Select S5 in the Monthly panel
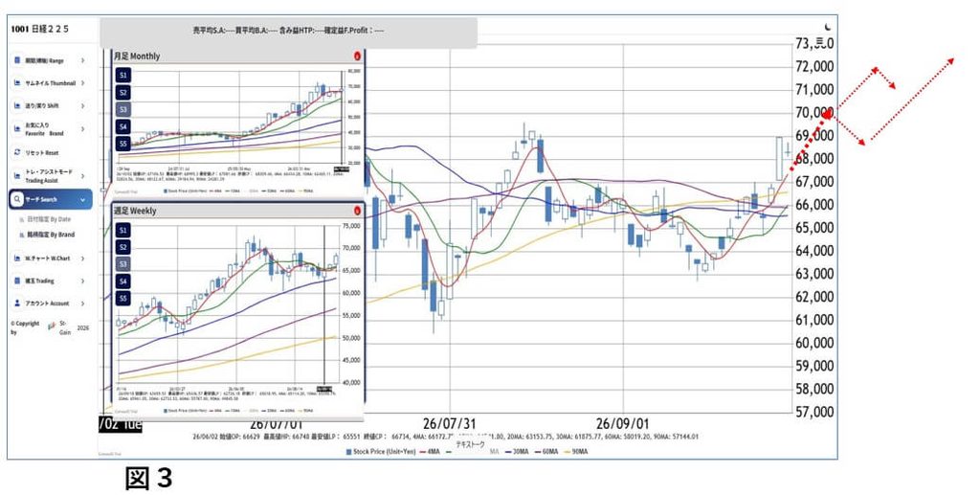The height and width of the screenshot is (495, 980). coord(123,144)
